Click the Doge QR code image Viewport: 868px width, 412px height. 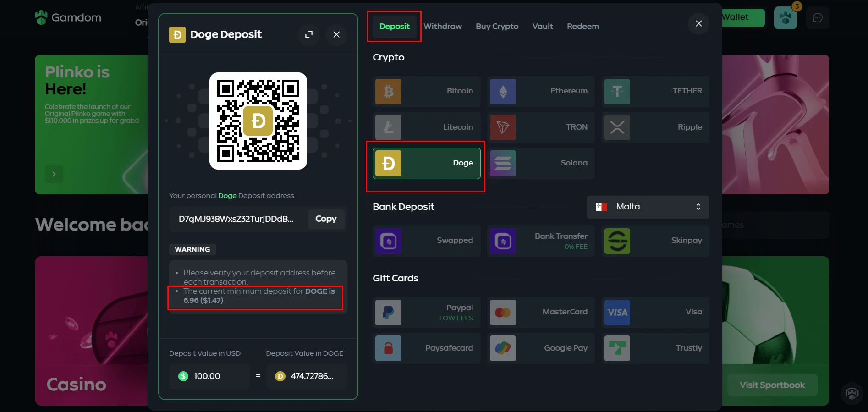coord(258,121)
